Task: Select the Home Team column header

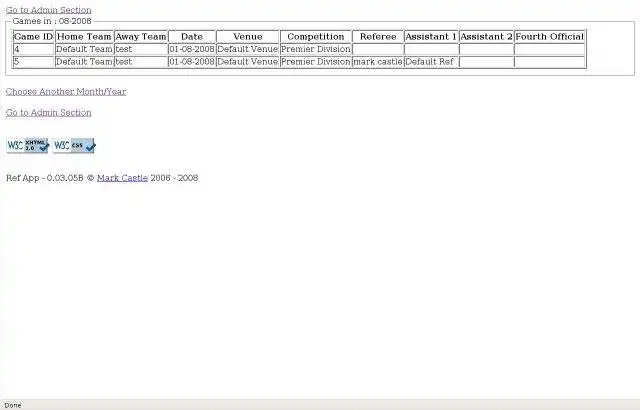Action: (x=84, y=37)
